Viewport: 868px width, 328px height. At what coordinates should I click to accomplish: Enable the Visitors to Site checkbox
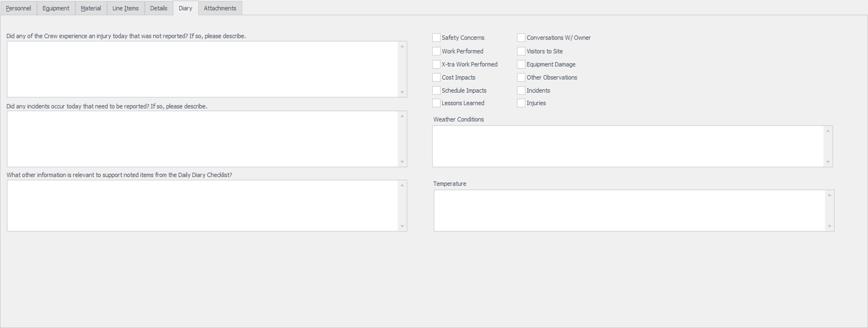point(521,51)
